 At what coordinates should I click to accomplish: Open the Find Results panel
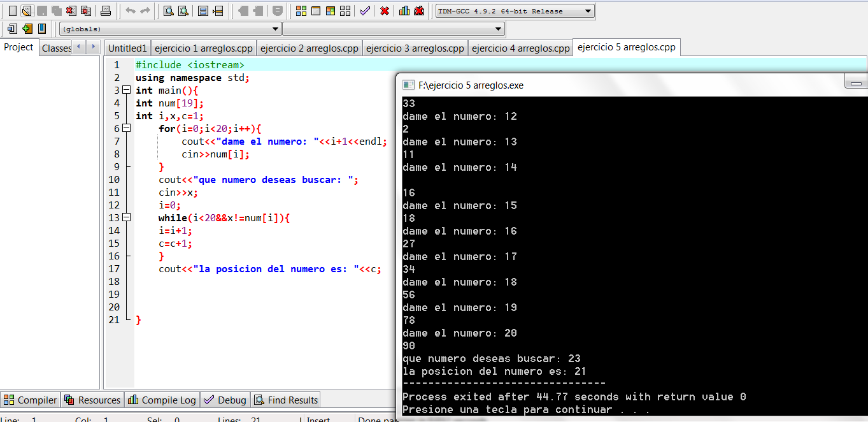[x=285, y=400]
